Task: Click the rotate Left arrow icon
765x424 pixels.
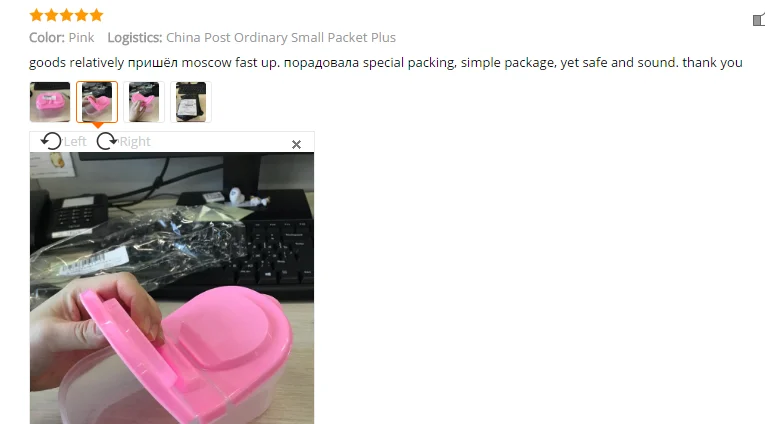Action: tap(51, 141)
